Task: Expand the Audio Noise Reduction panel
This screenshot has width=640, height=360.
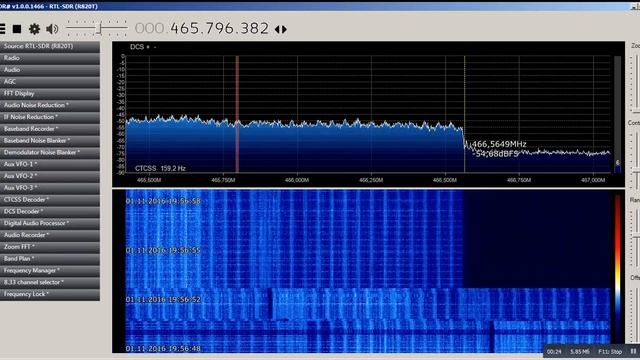Action: point(50,105)
